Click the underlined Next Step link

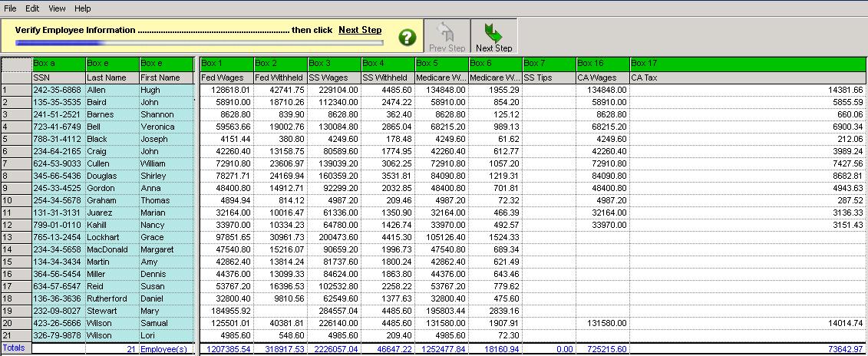tap(360, 30)
